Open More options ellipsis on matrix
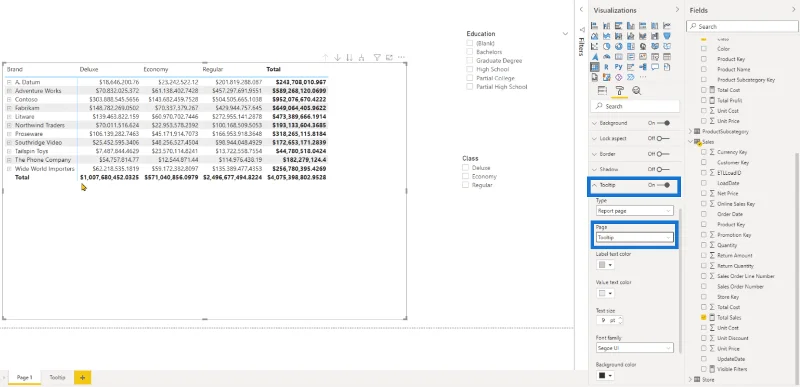The image size is (800, 387). (402, 58)
